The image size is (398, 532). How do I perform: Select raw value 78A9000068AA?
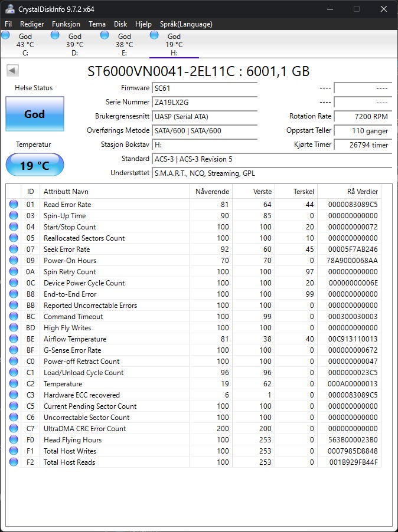coord(353,261)
